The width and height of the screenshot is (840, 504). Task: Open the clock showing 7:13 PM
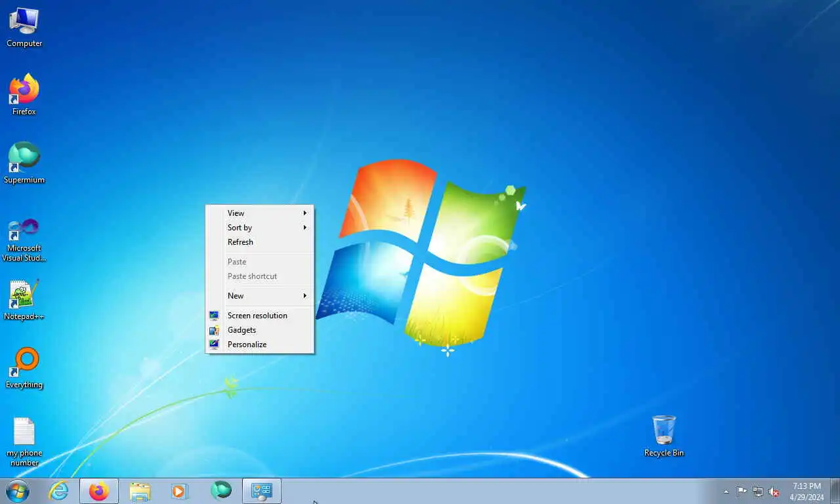(807, 492)
